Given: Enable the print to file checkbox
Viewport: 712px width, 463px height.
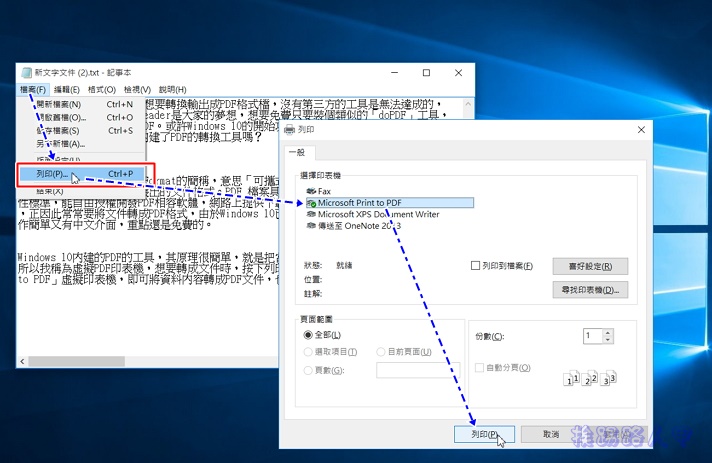Looking at the screenshot, I should (476, 266).
